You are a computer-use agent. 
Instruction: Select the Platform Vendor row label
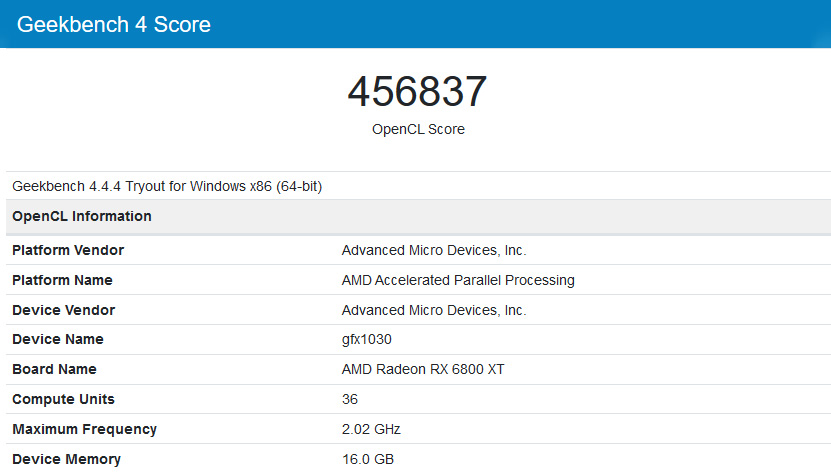pyautogui.click(x=68, y=250)
